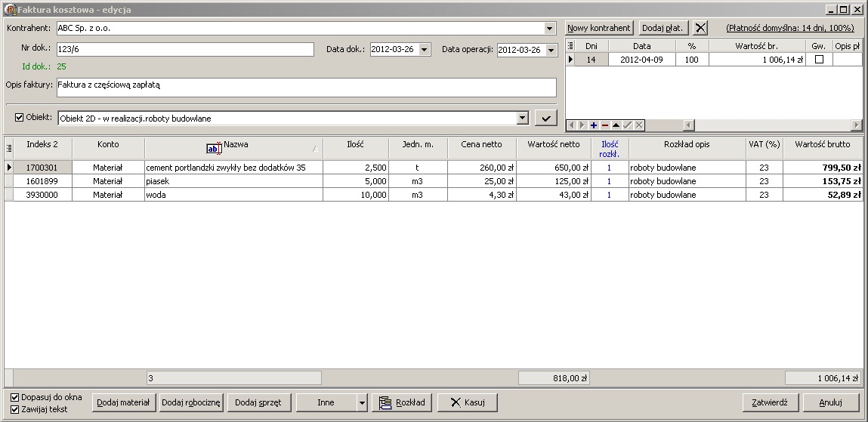This screenshot has width=868, height=422.
Task: Toggle Zawijaj tekst checkbox
Action: pos(15,409)
